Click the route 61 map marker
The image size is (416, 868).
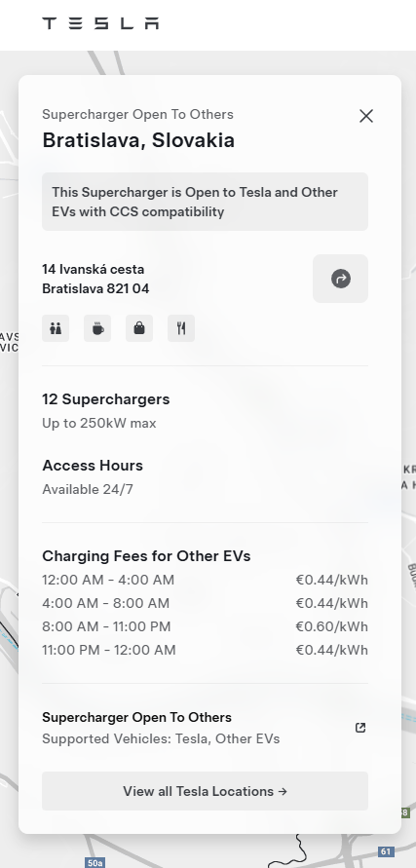pos(386,851)
